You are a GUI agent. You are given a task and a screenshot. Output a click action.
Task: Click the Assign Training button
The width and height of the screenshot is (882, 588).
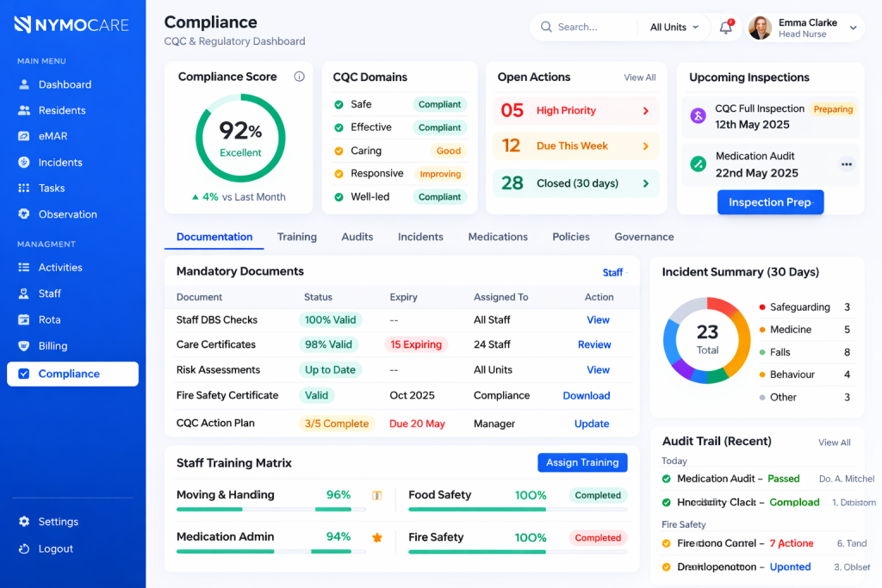(582, 462)
